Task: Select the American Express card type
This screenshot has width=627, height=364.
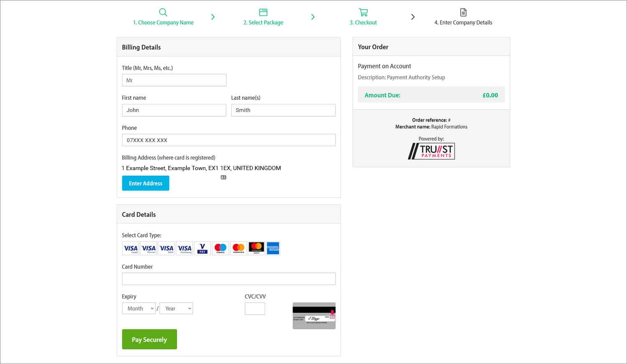Action: click(x=273, y=248)
